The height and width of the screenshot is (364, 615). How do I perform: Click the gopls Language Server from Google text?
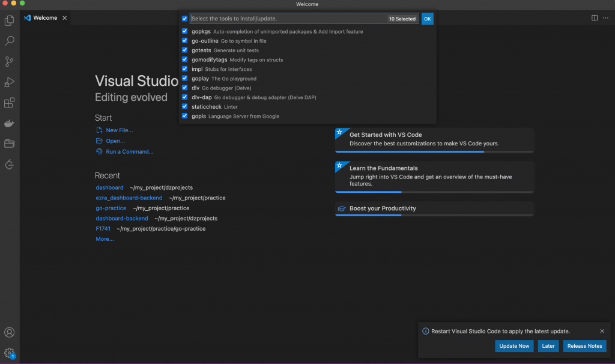click(x=235, y=116)
